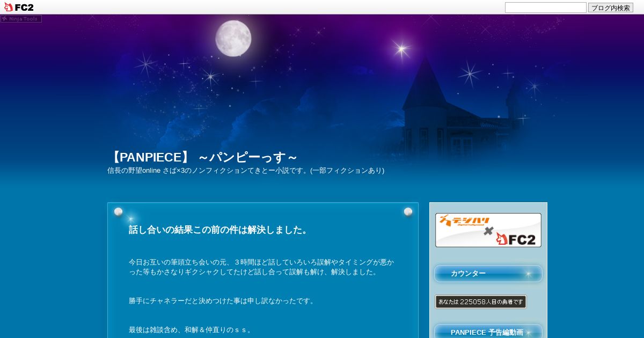Screen dimensions: 644x338
Task: Click the ブログ内検索 search button
Action: [x=610, y=8]
